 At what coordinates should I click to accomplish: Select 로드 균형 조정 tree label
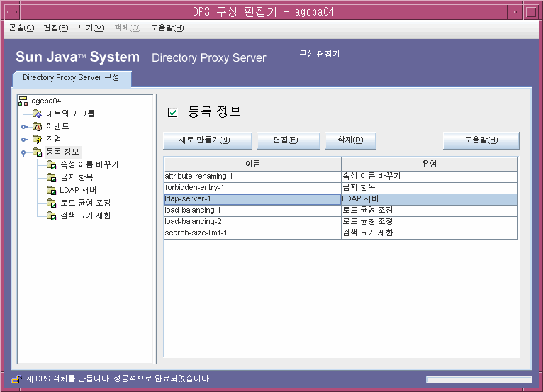85,203
